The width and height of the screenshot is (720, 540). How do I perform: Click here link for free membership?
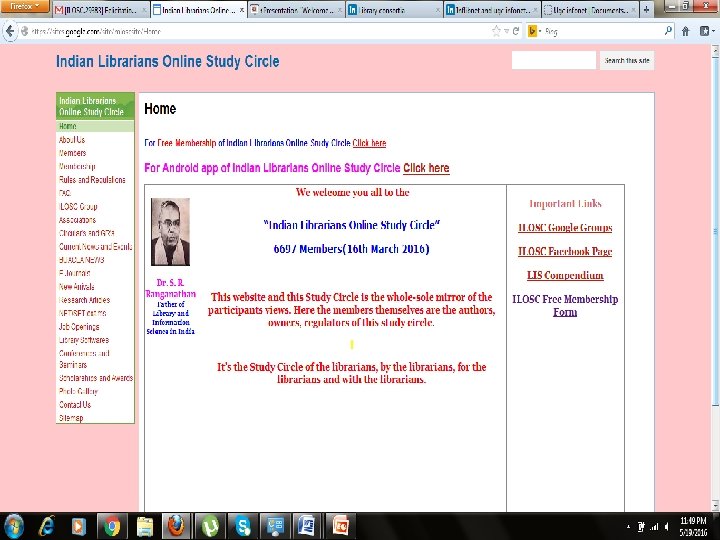click(x=369, y=143)
